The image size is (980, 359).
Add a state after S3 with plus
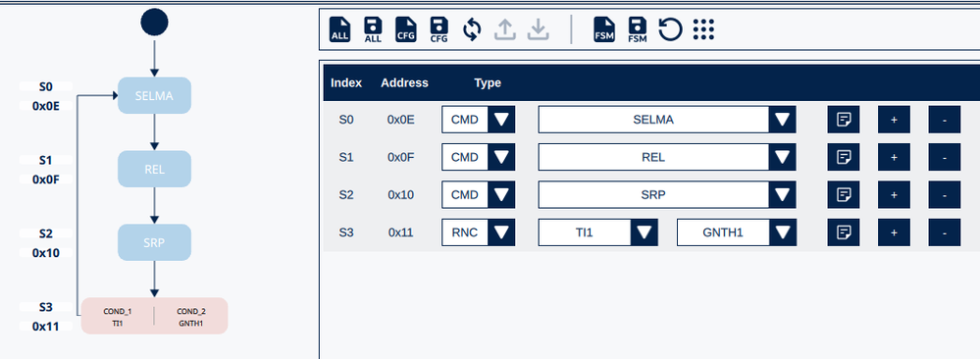[895, 232]
